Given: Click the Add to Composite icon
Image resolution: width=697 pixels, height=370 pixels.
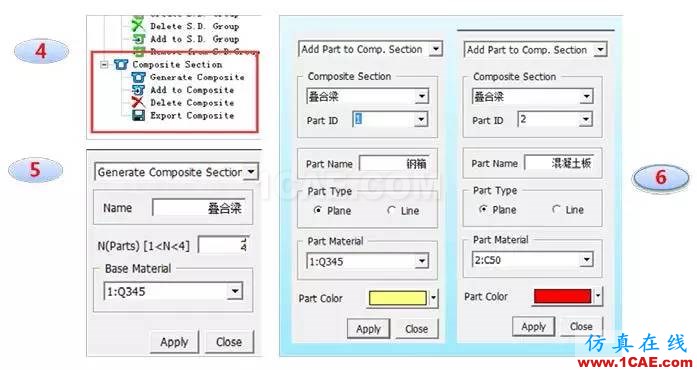Looking at the screenshot, I should click(x=138, y=90).
